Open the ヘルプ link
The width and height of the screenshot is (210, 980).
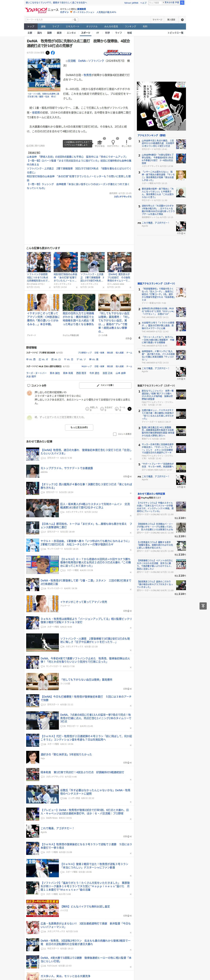[x=143, y=3]
